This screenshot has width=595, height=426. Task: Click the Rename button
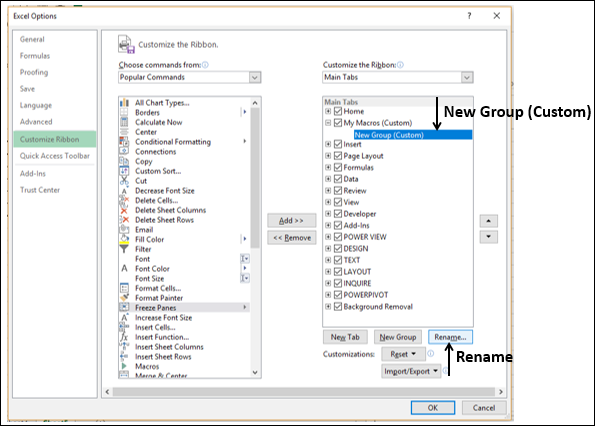[x=450, y=337]
